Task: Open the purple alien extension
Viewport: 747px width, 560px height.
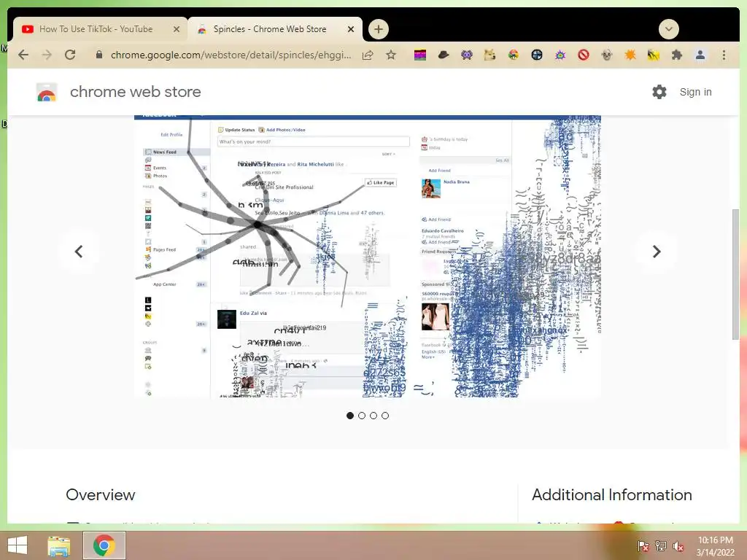Action: pyautogui.click(x=466, y=55)
